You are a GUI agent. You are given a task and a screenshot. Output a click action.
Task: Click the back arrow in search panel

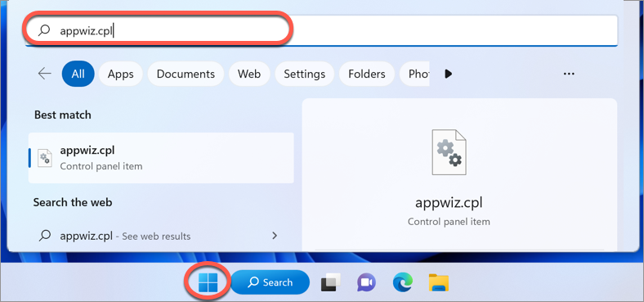point(45,74)
